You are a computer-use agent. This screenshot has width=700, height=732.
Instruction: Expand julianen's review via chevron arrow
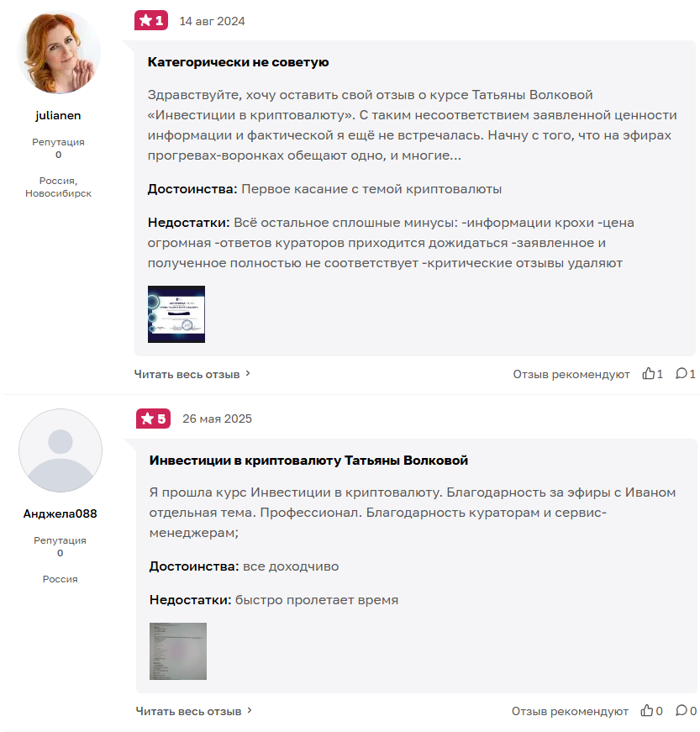tap(248, 373)
